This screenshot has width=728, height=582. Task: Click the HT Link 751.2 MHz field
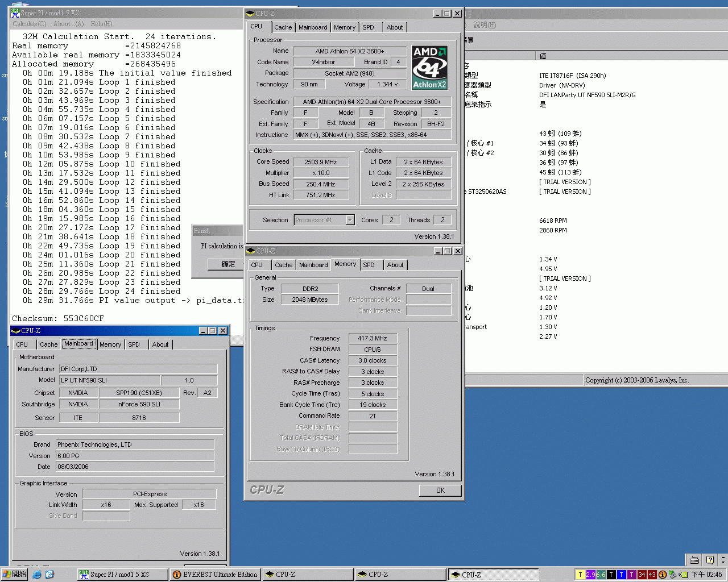pos(321,195)
